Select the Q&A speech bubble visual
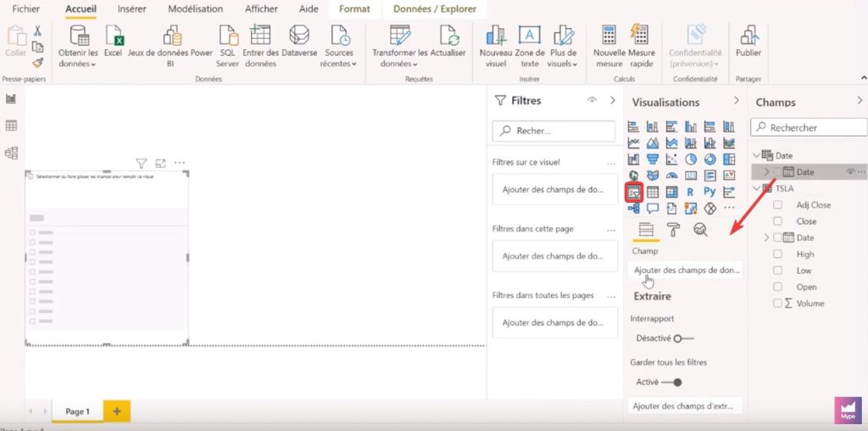The image size is (868, 431). [x=653, y=209]
